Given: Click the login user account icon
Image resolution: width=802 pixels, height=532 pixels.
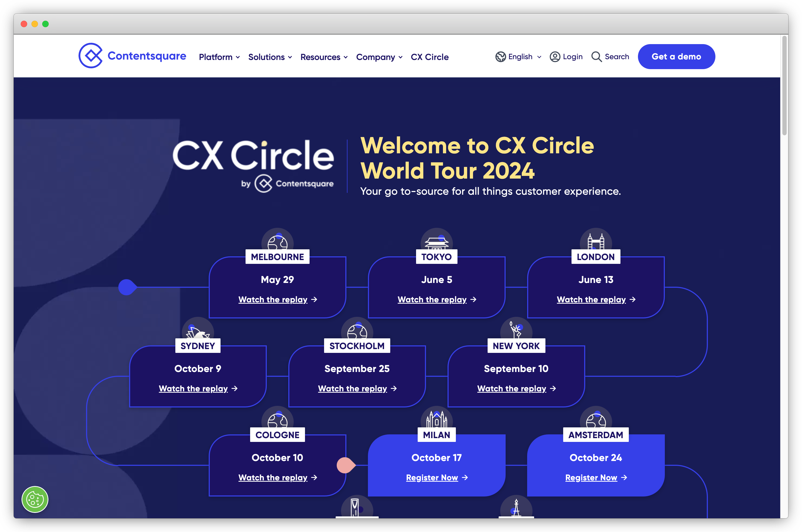Looking at the screenshot, I should (554, 56).
